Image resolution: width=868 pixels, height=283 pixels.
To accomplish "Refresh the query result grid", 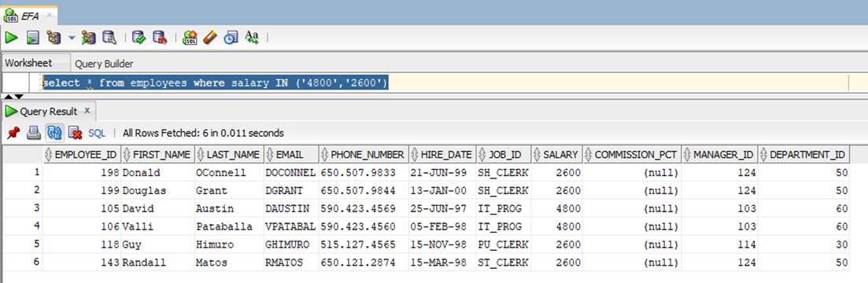I will 54,133.
